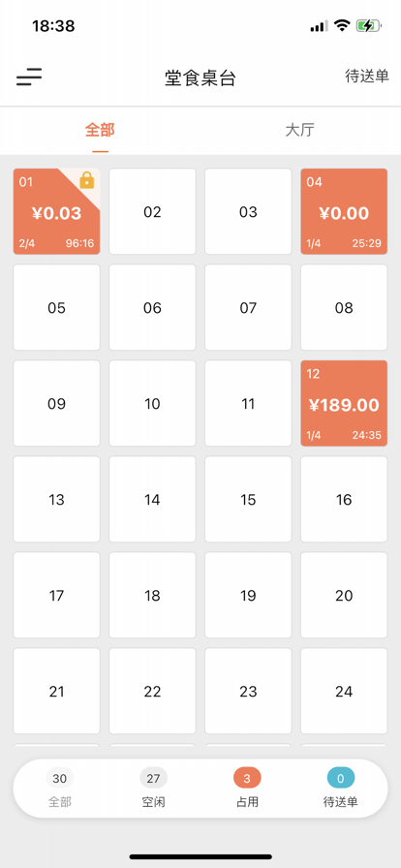Open the hamburger menu icon
Image resolution: width=401 pixels, height=868 pixels.
(x=29, y=77)
